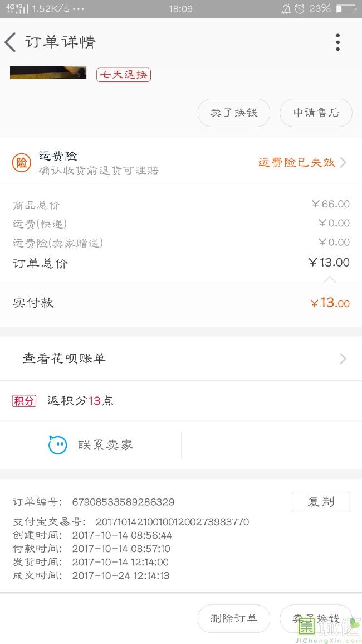The height and width of the screenshot is (644, 362).
Task: Copy order number with 复制 button
Action: point(321,502)
